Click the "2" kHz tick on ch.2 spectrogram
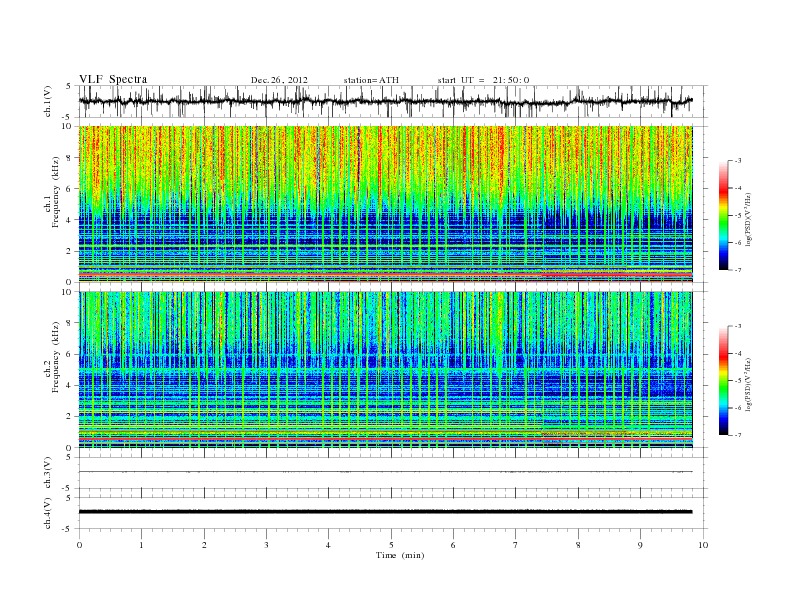Viewport: 792px width, 612px height. click(x=70, y=417)
